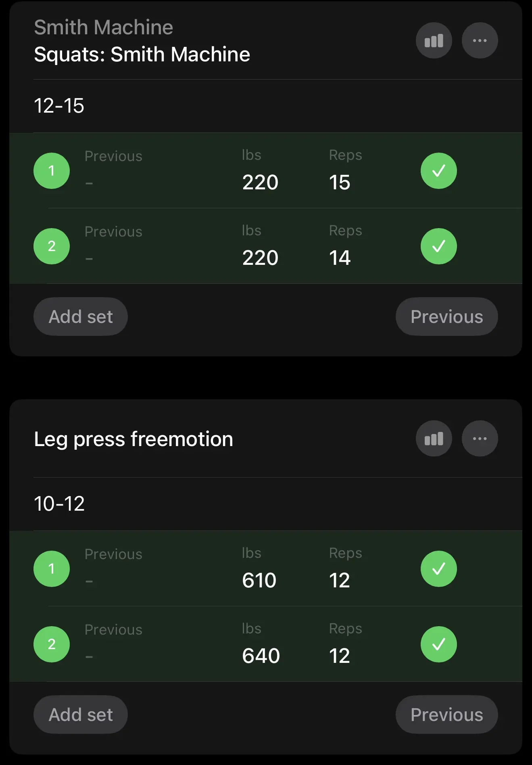This screenshot has width=532, height=765.
Task: Show Previous workout for Smith Machine Squats
Action: click(x=446, y=316)
